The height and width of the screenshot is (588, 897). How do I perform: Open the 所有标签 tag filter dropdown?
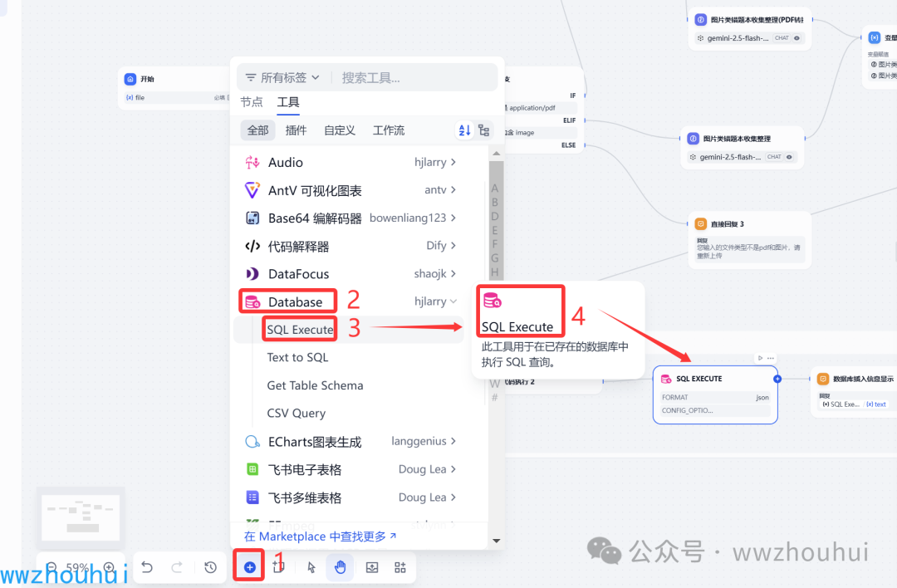[282, 78]
